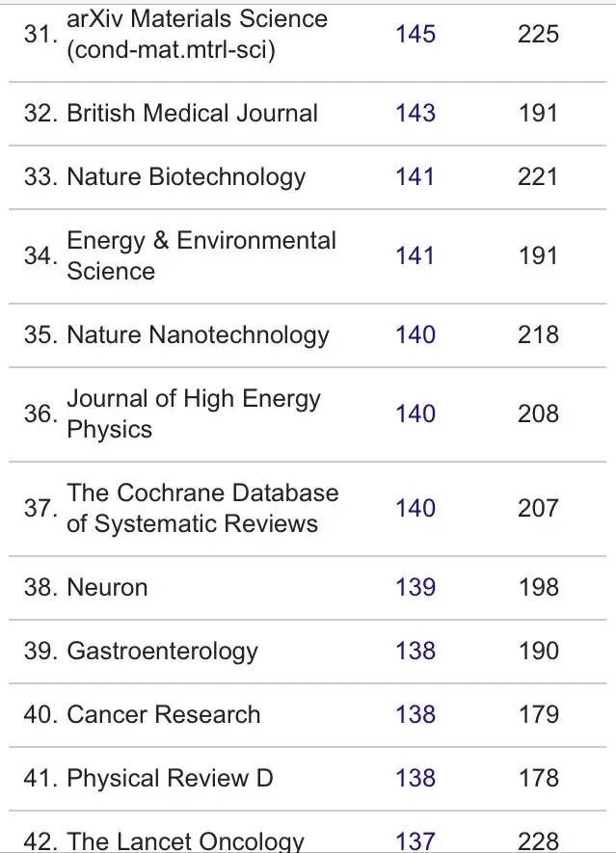Select Nature Nanotechnology's h5-median value 218
This screenshot has height=853, width=616.
[538, 335]
